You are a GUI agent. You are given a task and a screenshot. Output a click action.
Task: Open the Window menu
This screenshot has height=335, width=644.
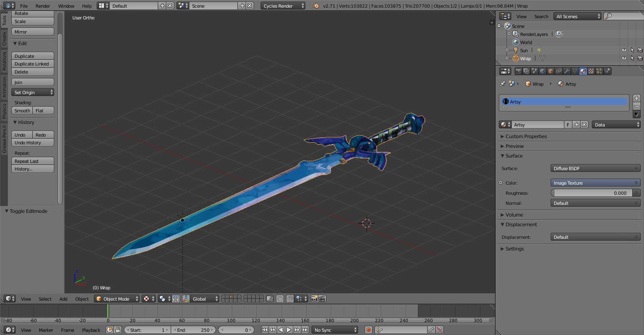pyautogui.click(x=66, y=6)
